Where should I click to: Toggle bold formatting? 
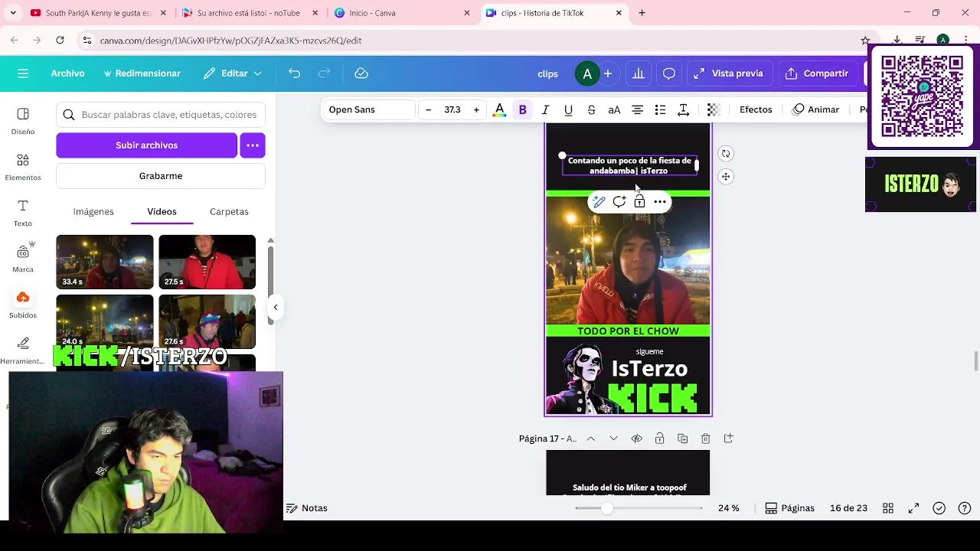coord(523,109)
